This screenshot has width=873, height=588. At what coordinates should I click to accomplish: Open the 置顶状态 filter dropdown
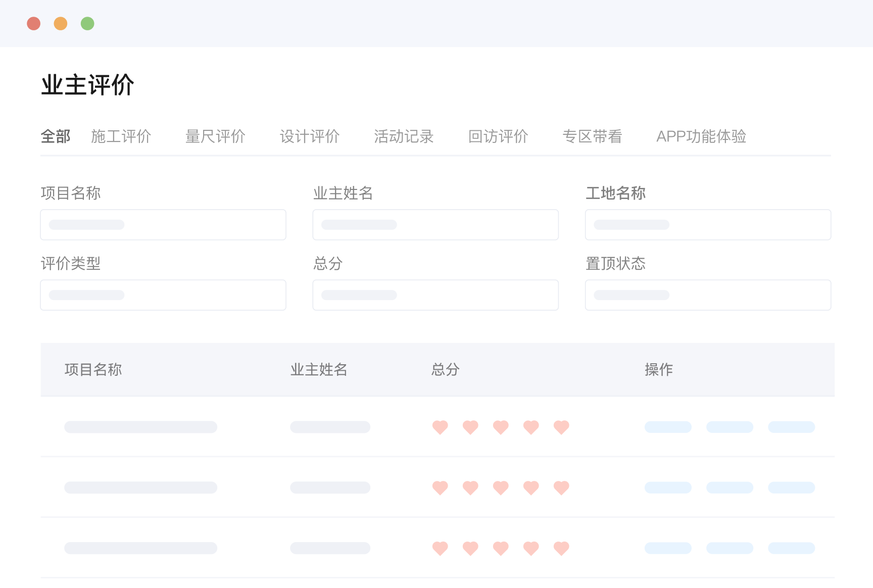coord(708,295)
